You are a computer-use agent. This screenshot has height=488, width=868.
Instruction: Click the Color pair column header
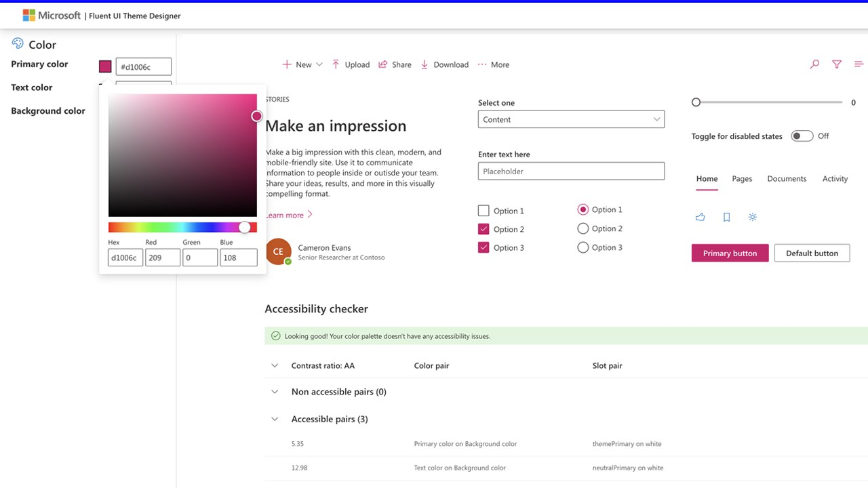[431, 365]
